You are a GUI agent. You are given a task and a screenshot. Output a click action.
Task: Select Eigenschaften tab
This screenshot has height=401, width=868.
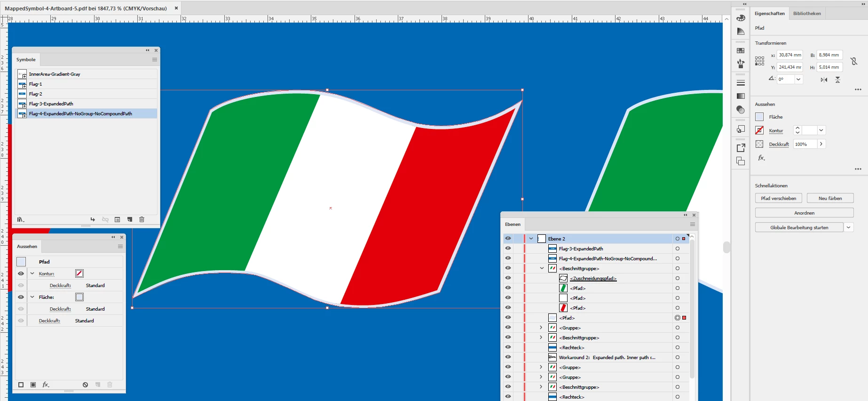point(769,13)
